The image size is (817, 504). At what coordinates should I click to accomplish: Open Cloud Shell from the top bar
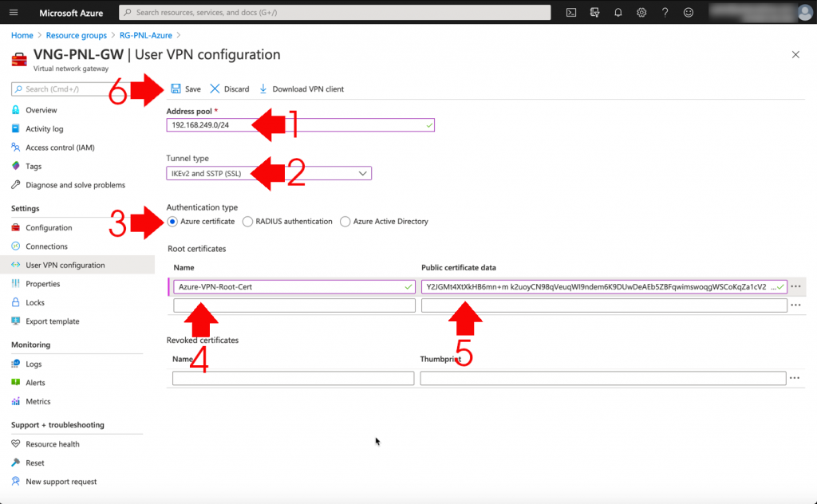click(x=571, y=12)
